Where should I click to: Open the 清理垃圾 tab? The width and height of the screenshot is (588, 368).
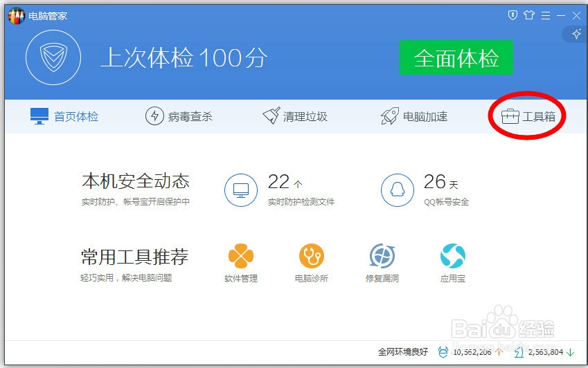[x=295, y=116]
